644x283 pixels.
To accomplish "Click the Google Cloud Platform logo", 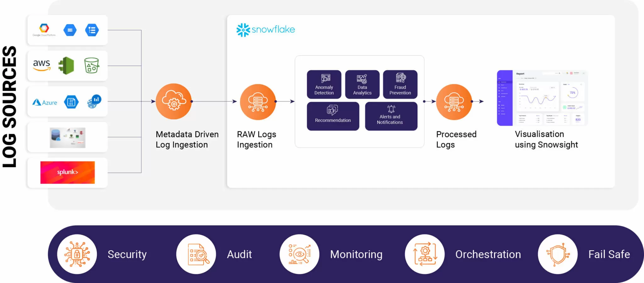I will tap(44, 30).
